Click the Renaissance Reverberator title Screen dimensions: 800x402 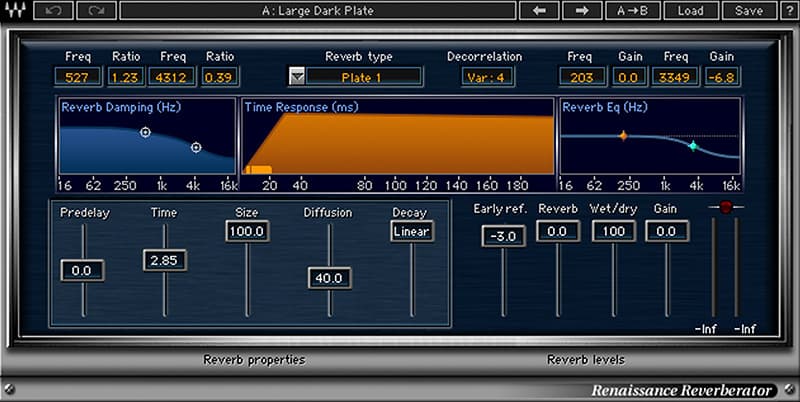pyautogui.click(x=681, y=391)
